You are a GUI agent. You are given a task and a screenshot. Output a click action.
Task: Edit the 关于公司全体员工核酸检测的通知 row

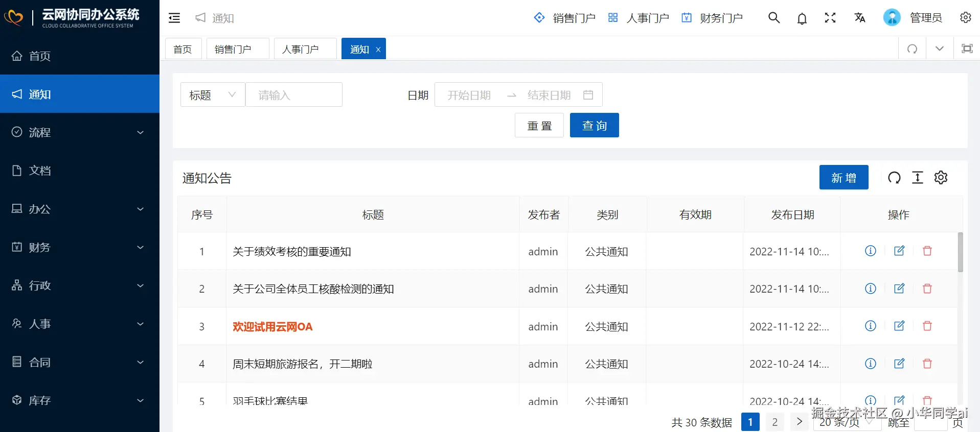(x=899, y=289)
